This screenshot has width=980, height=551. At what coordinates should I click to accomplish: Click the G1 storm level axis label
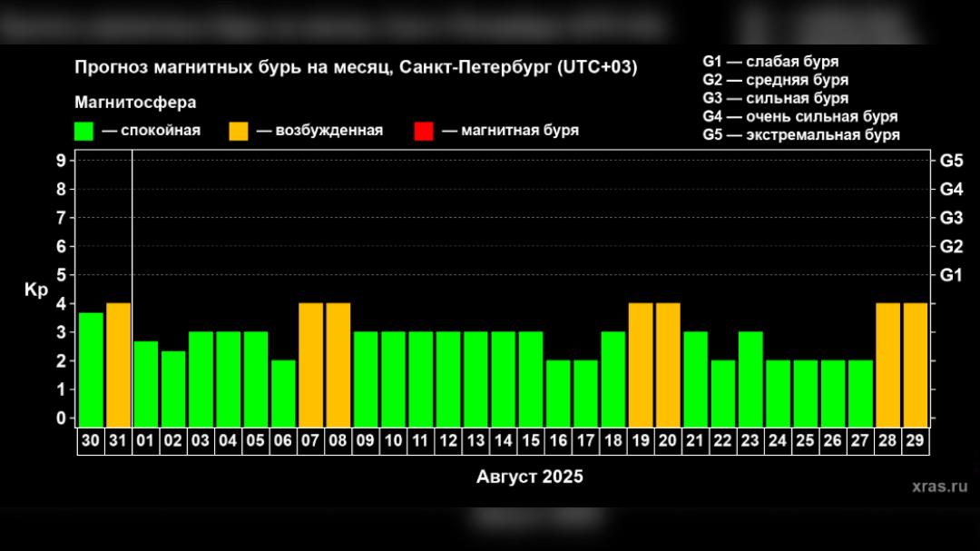[x=951, y=275]
